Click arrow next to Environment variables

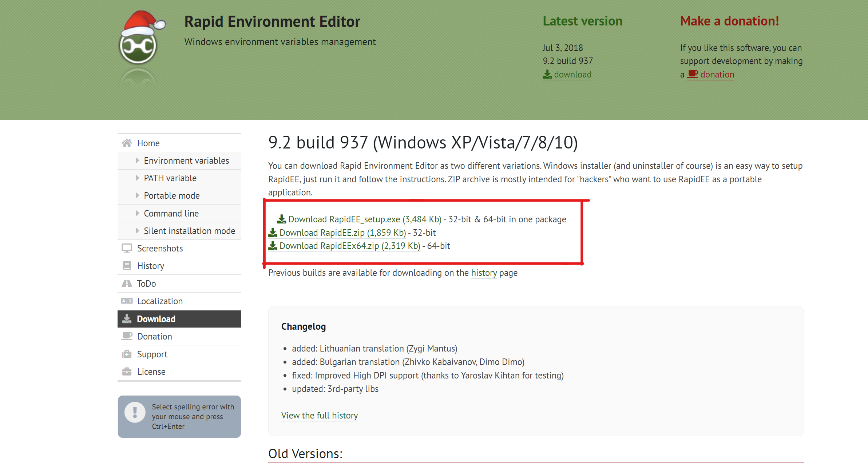pos(137,160)
